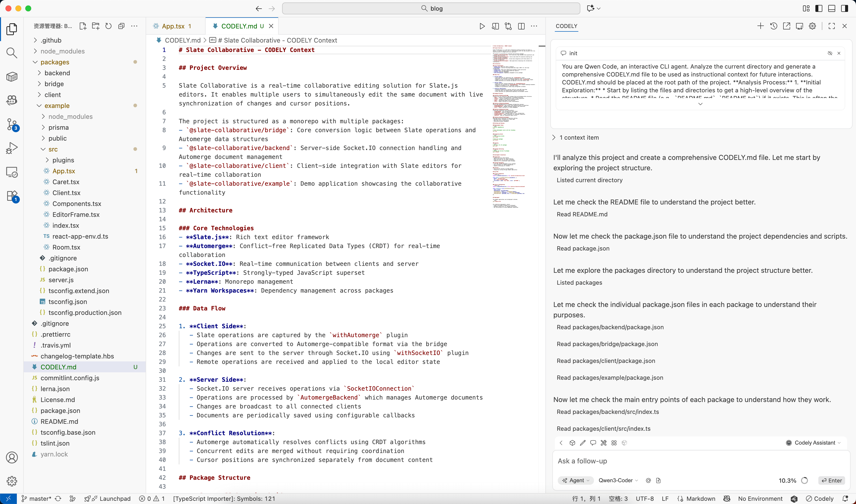The width and height of the screenshot is (856, 504).
Task: Toggle the bottom panel visibility
Action: tap(831, 8)
